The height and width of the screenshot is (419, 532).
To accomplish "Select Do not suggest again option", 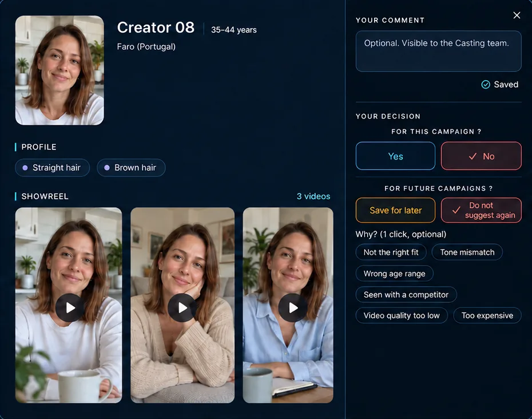I will pyautogui.click(x=481, y=210).
